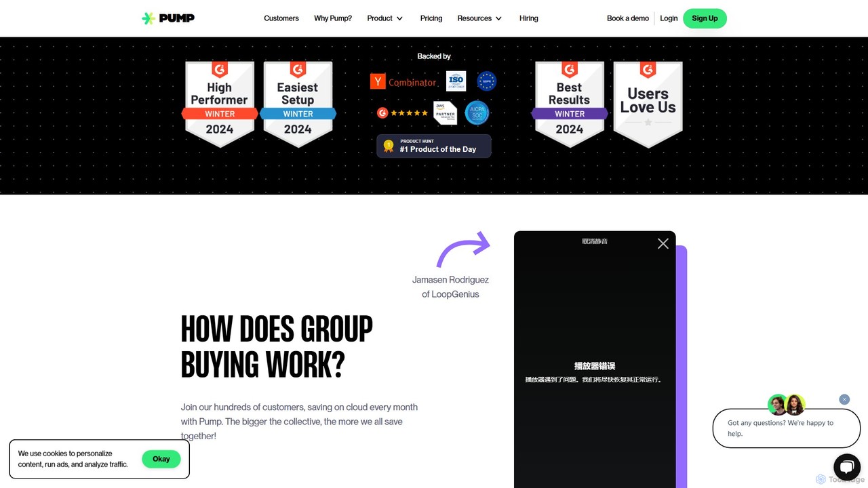Unmute the video using 取消静音
868x488 pixels.
pos(595,241)
